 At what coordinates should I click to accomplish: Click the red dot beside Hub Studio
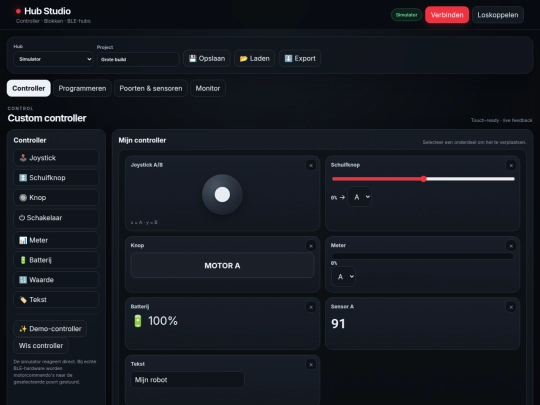point(18,11)
